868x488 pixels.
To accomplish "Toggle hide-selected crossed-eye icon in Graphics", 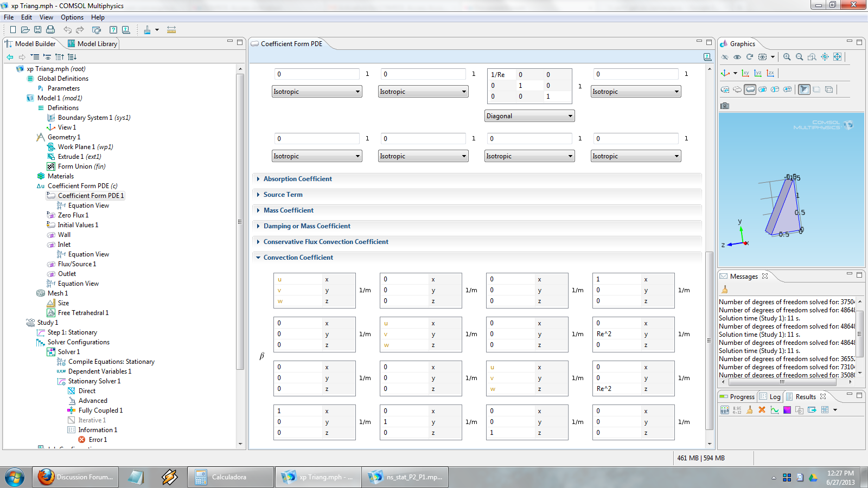I will (725, 57).
